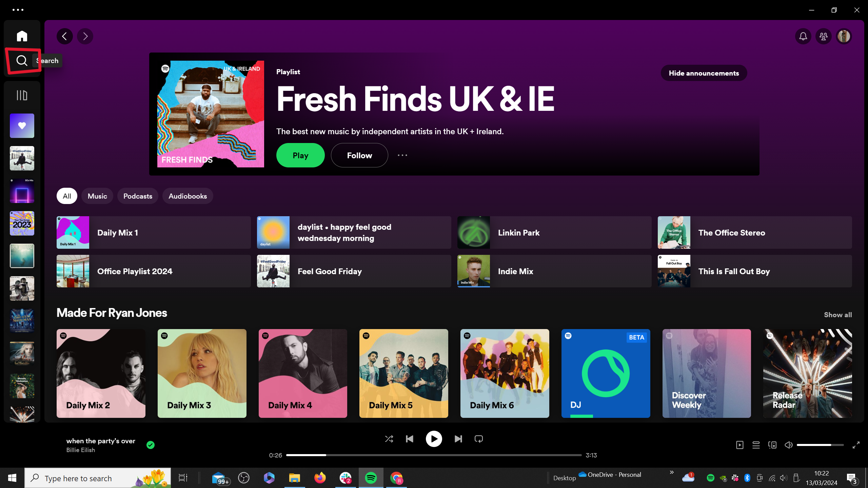Image resolution: width=868 pixels, height=488 pixels.
Task: Select the All filter chip
Action: point(67,196)
